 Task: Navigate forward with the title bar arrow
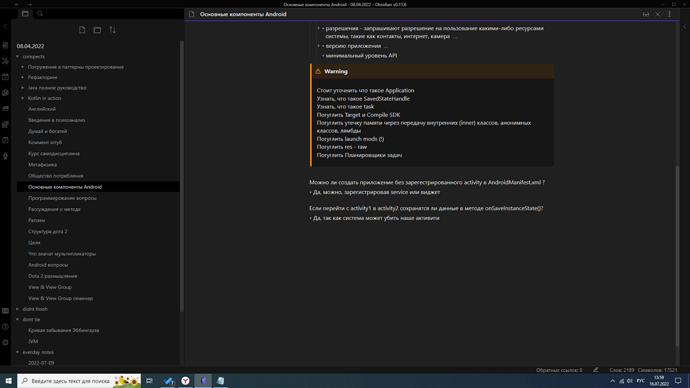click(29, 4)
